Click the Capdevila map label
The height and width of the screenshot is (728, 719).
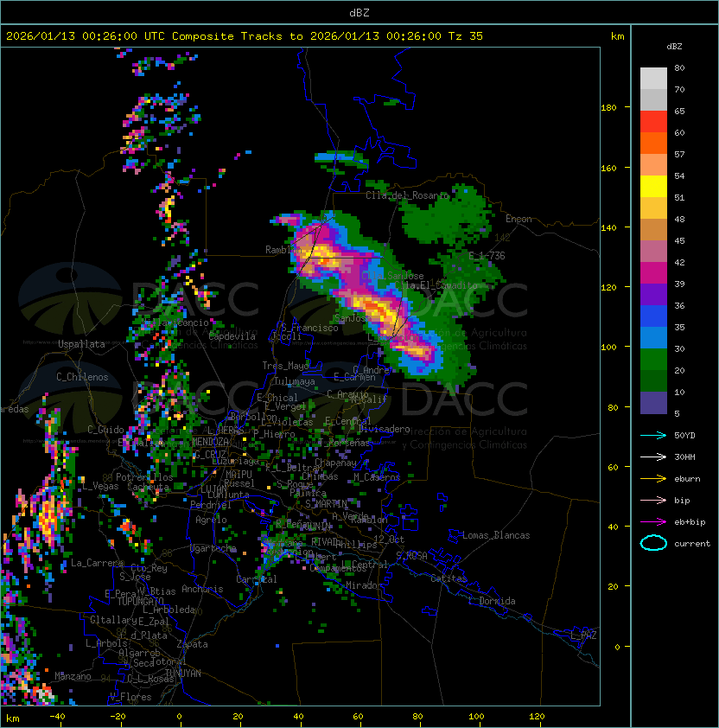[x=232, y=336]
